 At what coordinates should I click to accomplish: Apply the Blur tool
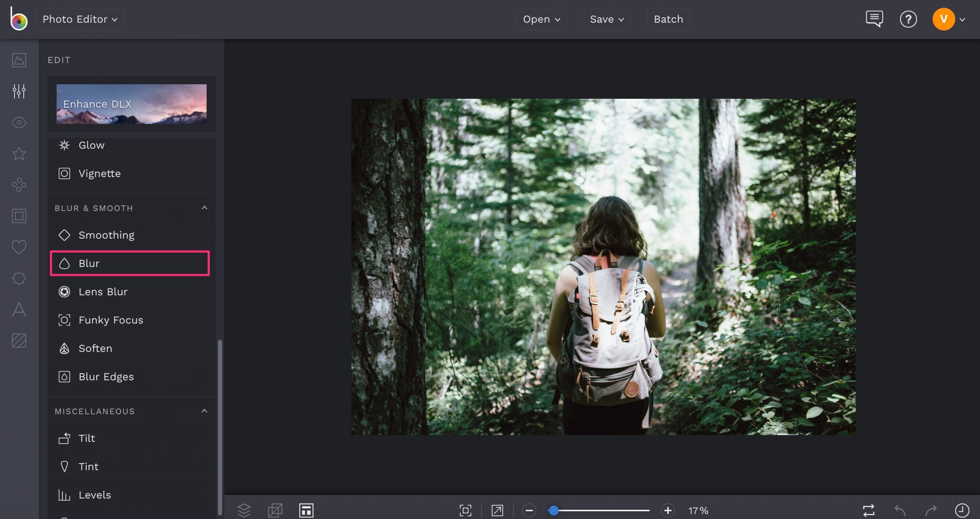tap(129, 263)
